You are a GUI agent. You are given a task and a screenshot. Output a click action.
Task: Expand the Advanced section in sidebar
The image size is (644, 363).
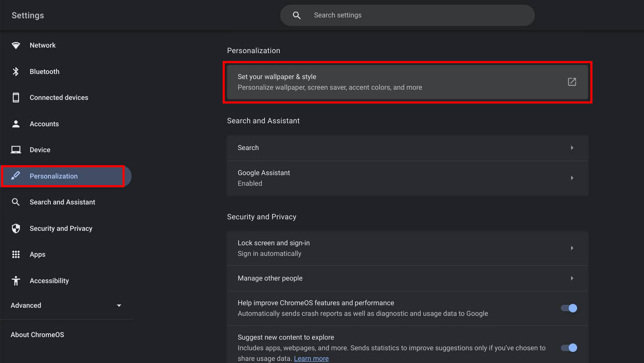coord(119,306)
